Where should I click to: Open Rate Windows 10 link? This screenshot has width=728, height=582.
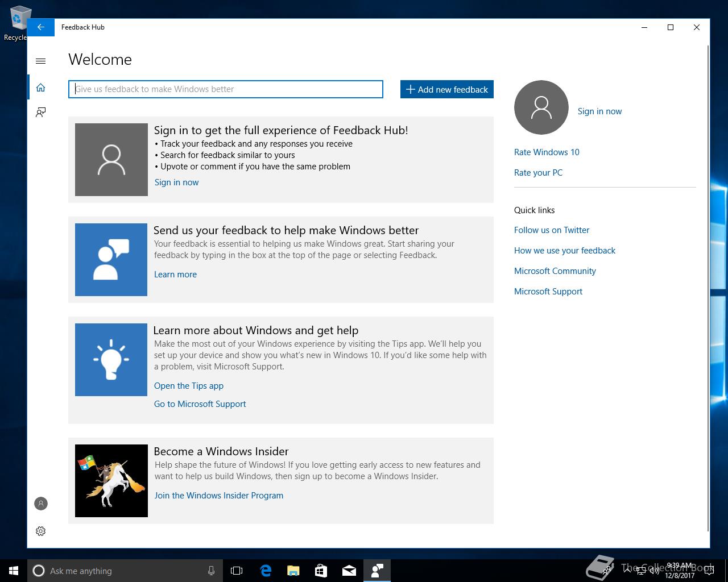click(x=547, y=152)
